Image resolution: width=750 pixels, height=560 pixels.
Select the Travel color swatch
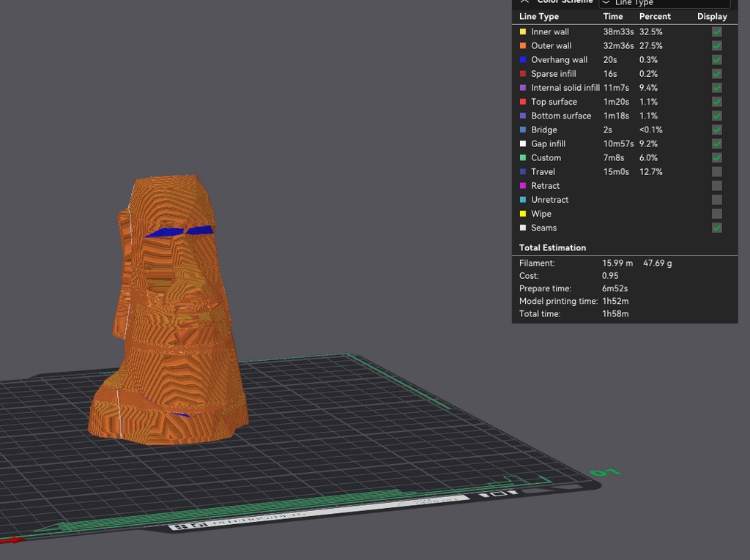pos(523,172)
